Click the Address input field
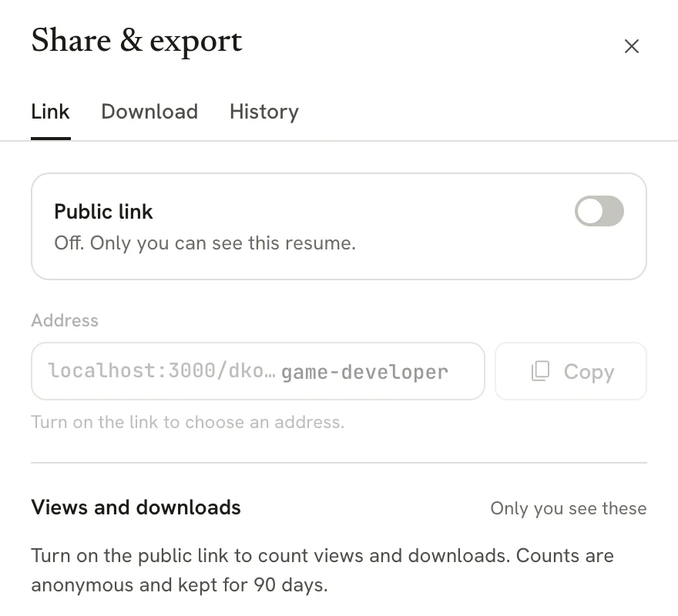 [x=257, y=371]
